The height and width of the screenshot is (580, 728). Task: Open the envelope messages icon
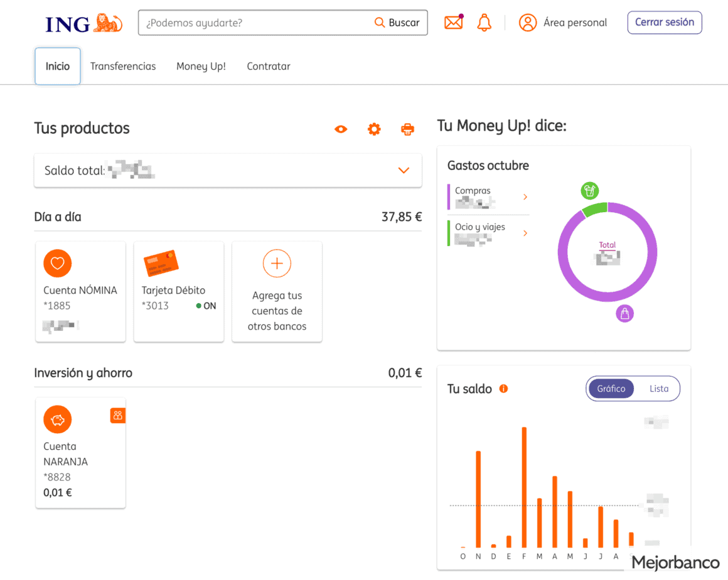click(x=453, y=23)
